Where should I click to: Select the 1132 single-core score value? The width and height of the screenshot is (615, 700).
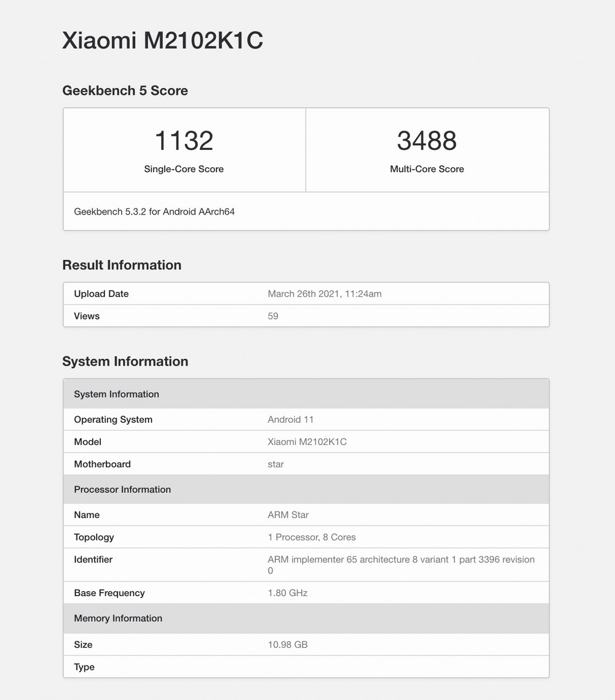(x=184, y=141)
